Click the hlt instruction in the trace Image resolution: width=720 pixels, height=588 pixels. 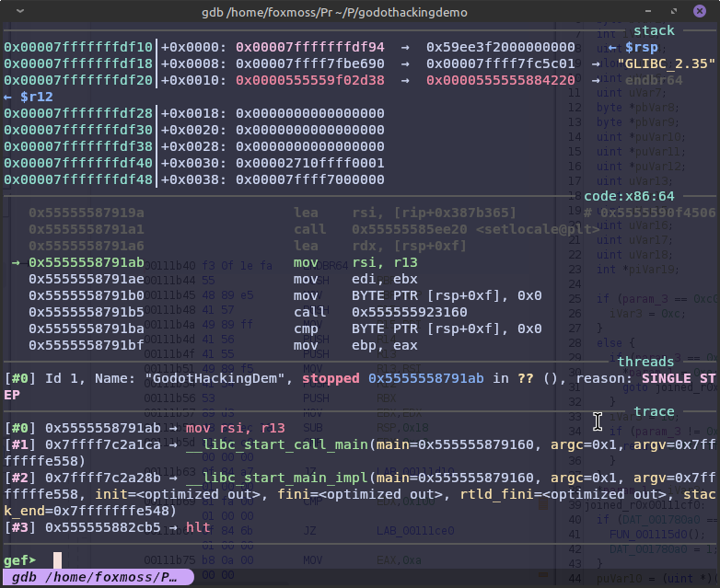198,527
